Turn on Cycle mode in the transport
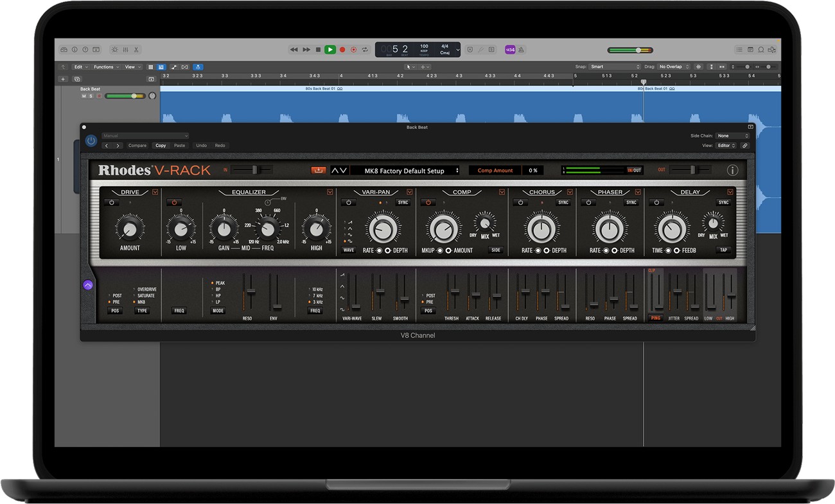 (365, 49)
